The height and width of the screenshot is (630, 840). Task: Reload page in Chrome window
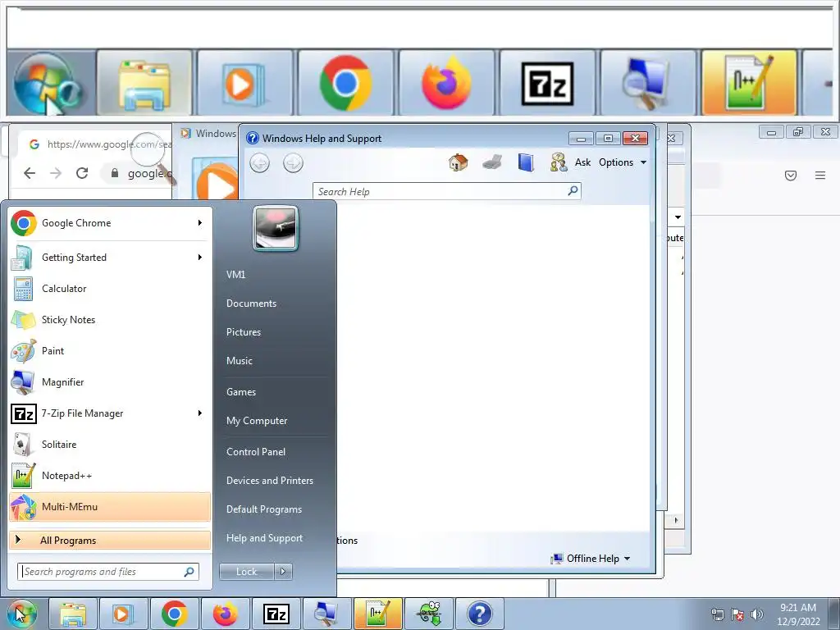pos(82,173)
